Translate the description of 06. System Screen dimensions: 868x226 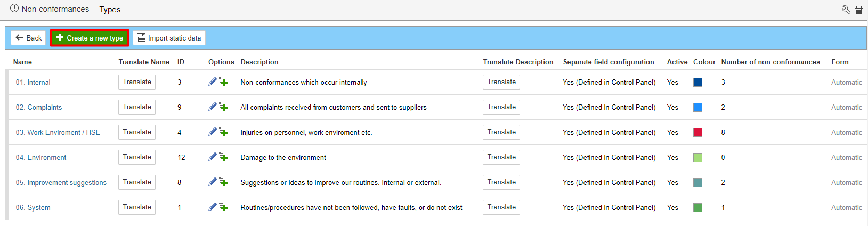[501, 207]
